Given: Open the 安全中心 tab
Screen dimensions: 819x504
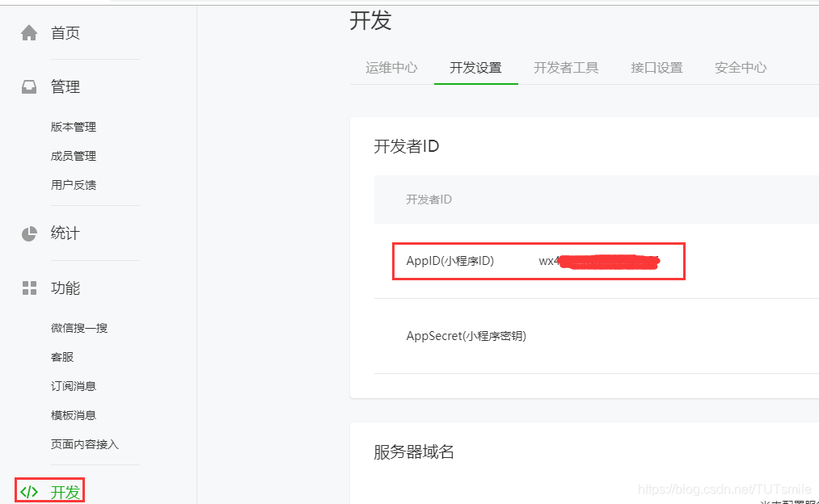Looking at the screenshot, I should 740,68.
